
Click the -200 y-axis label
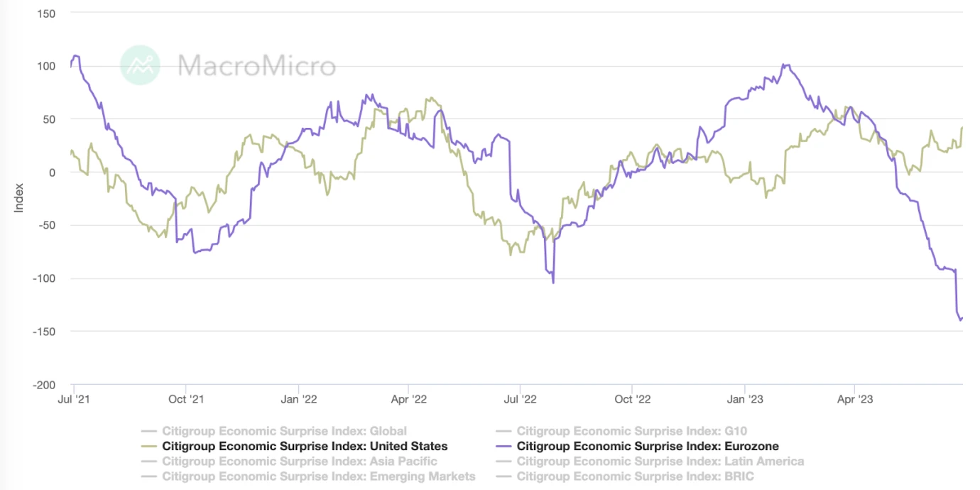[44, 384]
